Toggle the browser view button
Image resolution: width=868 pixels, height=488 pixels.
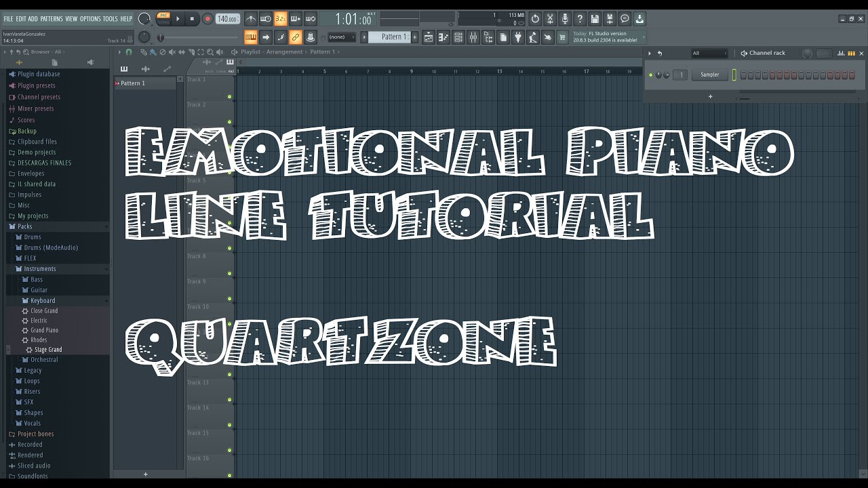(488, 37)
